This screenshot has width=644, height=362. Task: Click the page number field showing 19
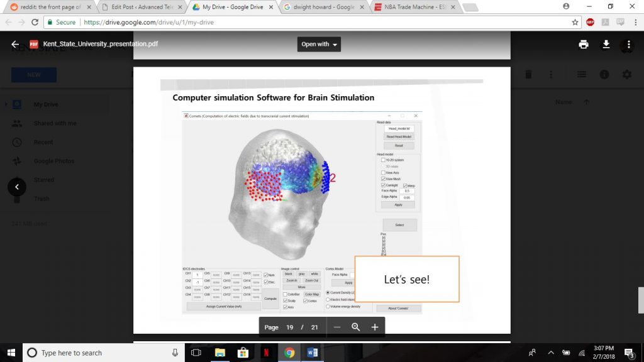[289, 327]
